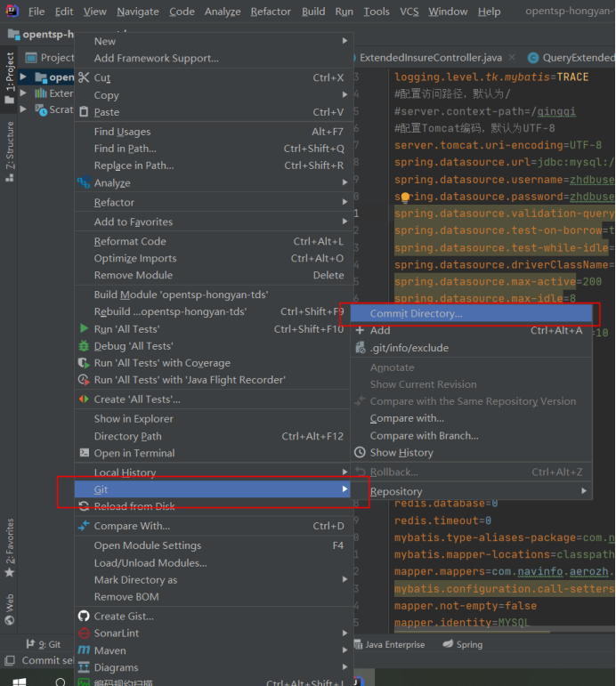Viewport: 616px width, 686px height.
Task: Click the .git/info/exclude file icon
Action: pyautogui.click(x=361, y=348)
